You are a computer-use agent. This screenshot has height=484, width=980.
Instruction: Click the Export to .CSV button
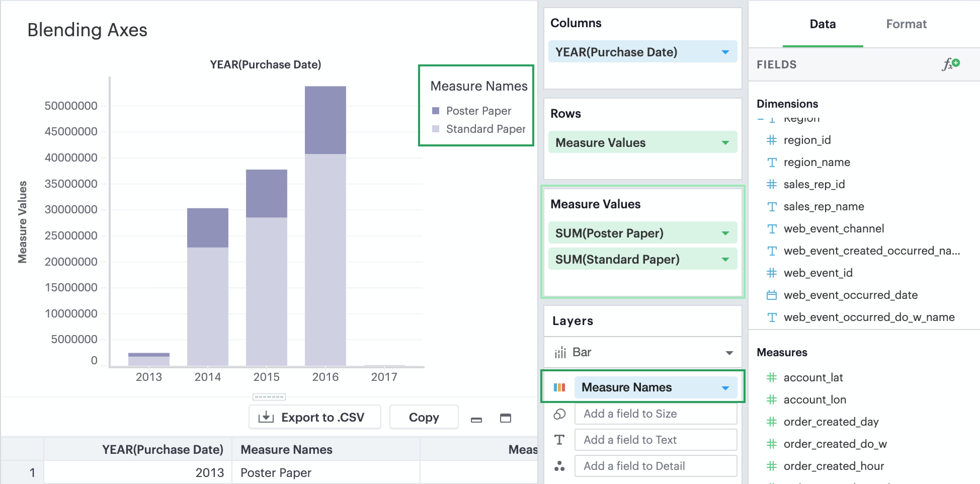click(x=315, y=417)
